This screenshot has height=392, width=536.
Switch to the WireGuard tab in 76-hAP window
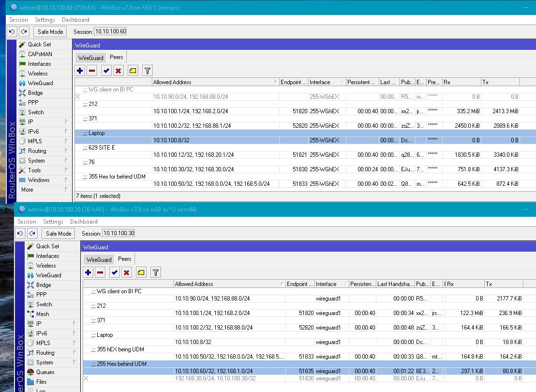99,259
